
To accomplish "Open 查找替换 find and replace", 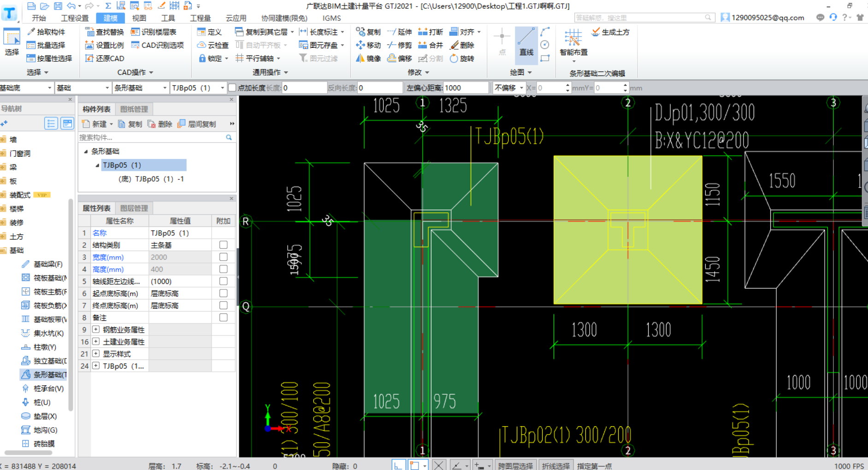I will coord(105,32).
